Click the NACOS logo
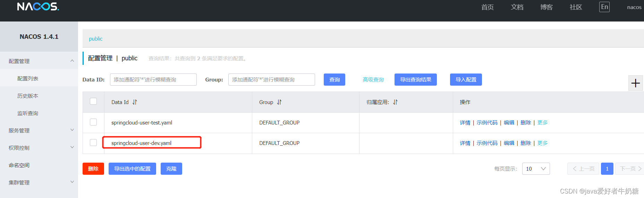This screenshot has width=644, height=198. 38,7
